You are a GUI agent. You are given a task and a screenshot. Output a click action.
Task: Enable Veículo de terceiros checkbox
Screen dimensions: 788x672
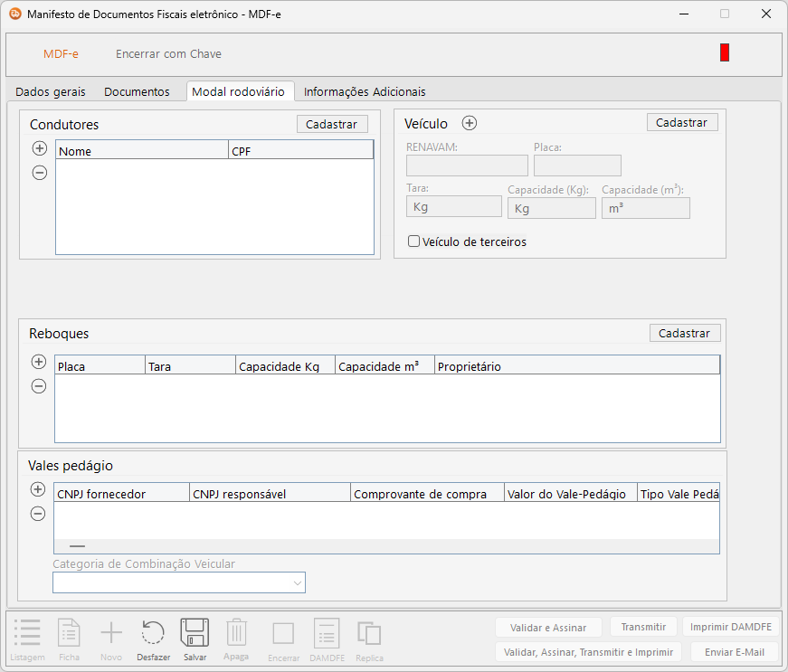pos(414,241)
